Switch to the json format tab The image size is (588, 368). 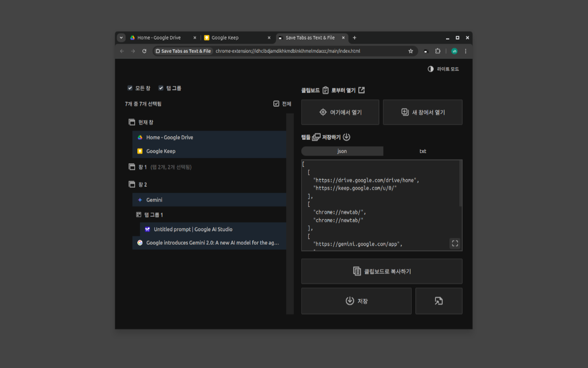tap(342, 151)
